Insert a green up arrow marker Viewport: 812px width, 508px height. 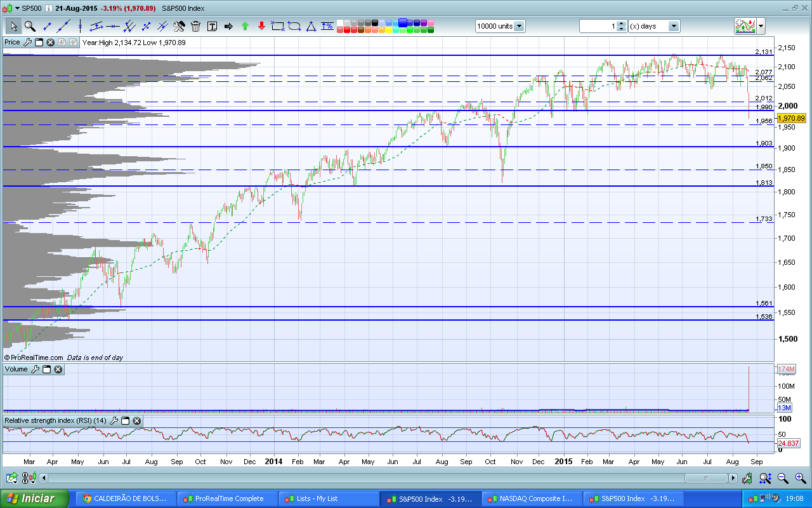tap(245, 26)
